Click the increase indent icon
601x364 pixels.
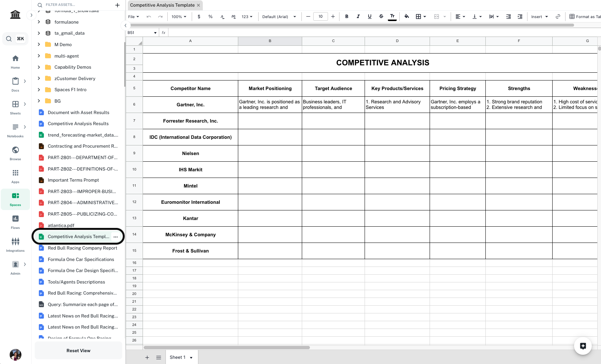pos(520,17)
